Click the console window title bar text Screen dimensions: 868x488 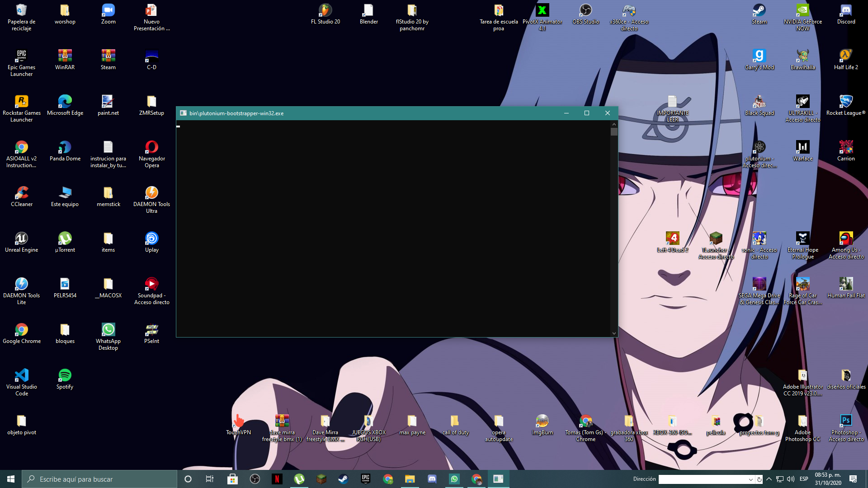click(x=236, y=113)
